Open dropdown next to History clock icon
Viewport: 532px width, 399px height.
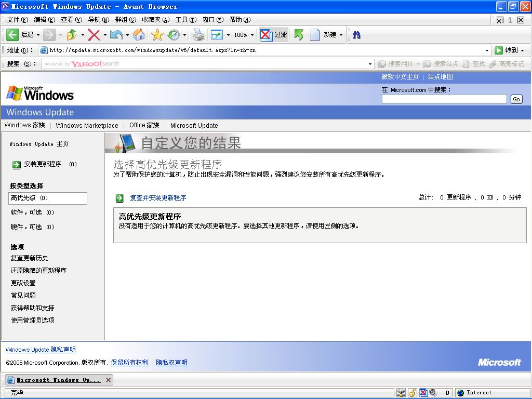pyautogui.click(x=184, y=35)
